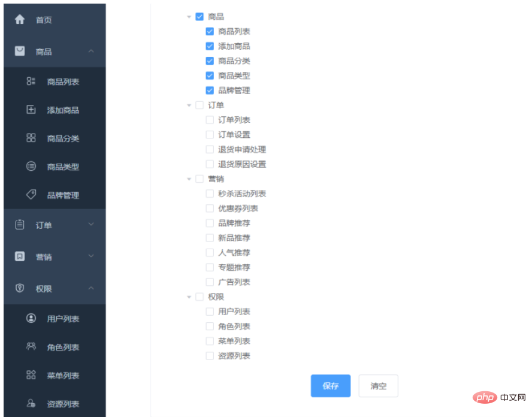Check the 资源列表 checkbox in tree

coord(210,356)
